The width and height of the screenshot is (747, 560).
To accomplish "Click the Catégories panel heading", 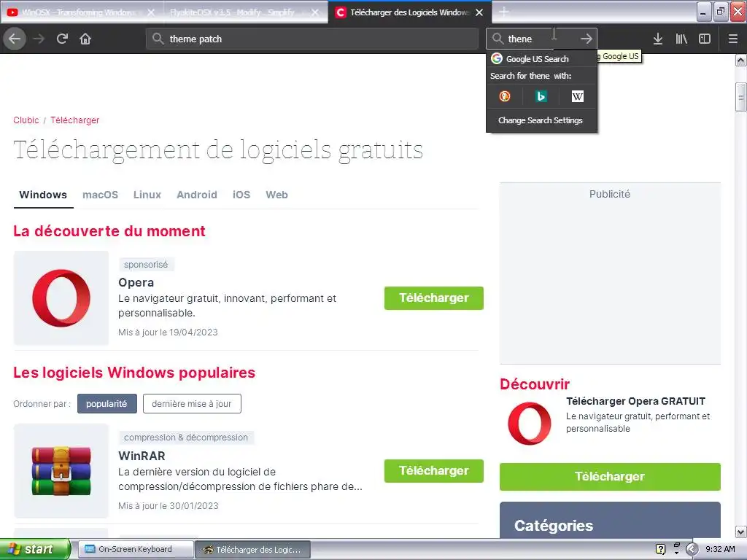I will (554, 526).
